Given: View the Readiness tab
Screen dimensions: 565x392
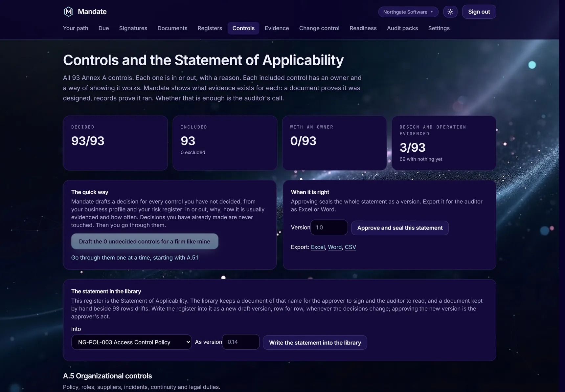Looking at the screenshot, I should click(363, 28).
